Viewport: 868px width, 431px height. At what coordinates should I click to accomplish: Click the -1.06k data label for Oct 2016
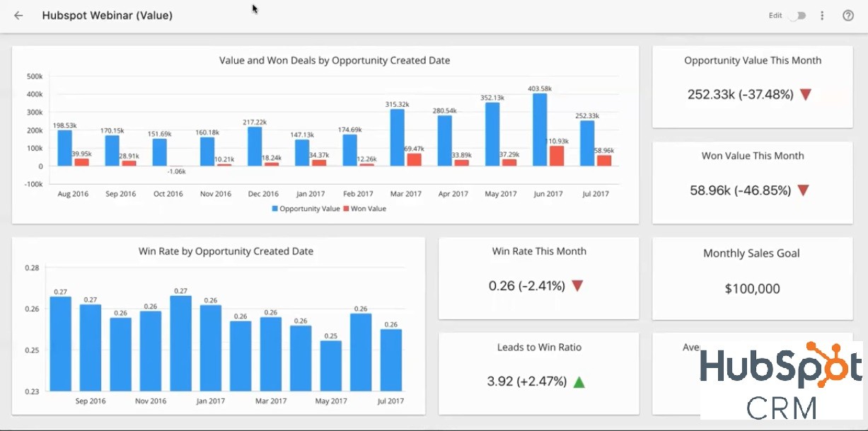(x=177, y=171)
